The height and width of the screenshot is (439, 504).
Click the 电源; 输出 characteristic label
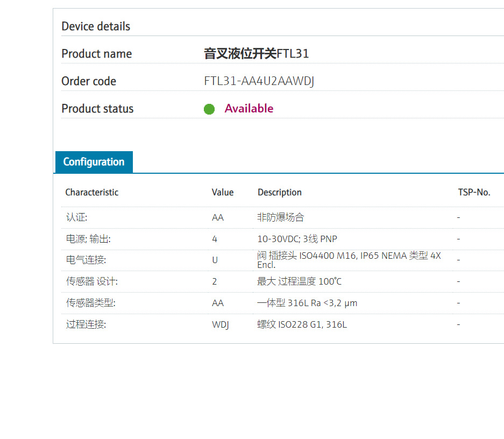88,239
